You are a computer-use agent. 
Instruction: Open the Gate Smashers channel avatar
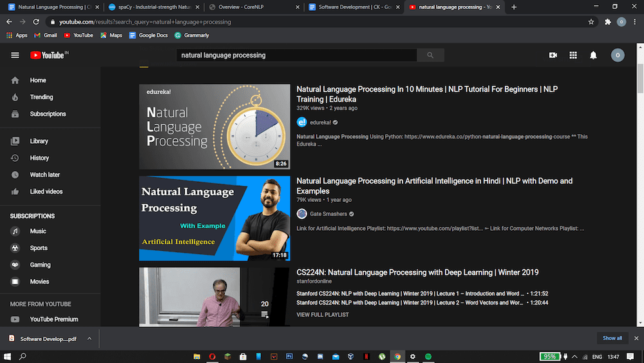(302, 214)
